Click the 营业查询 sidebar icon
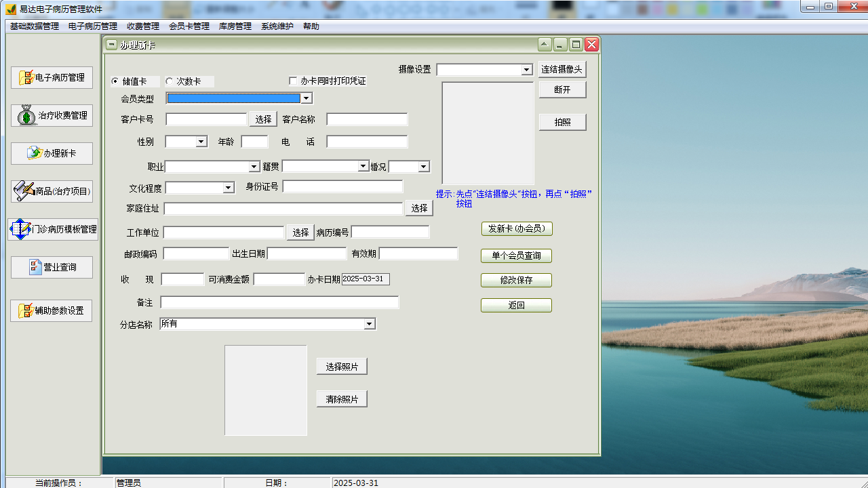Viewport: 868px width, 488px height. pos(35,267)
